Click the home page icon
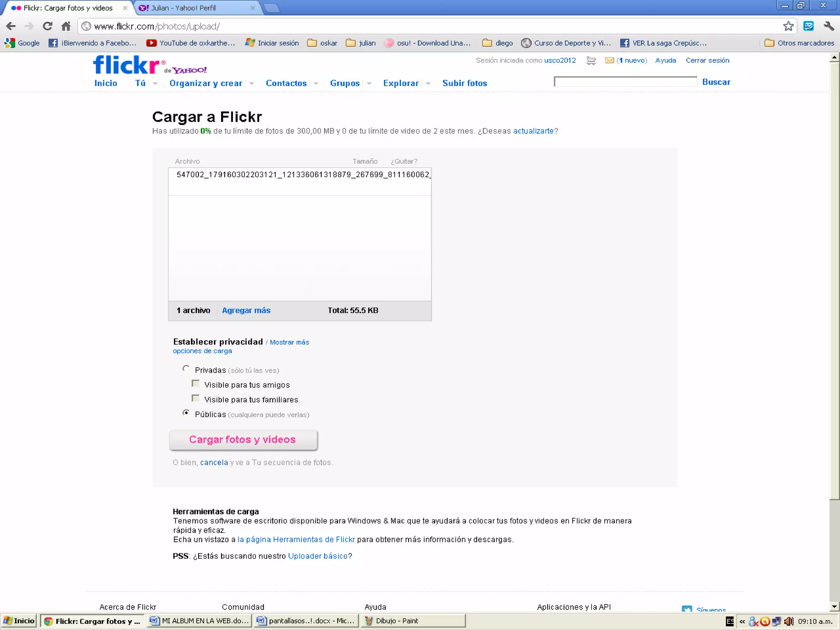The height and width of the screenshot is (630, 840). [66, 26]
